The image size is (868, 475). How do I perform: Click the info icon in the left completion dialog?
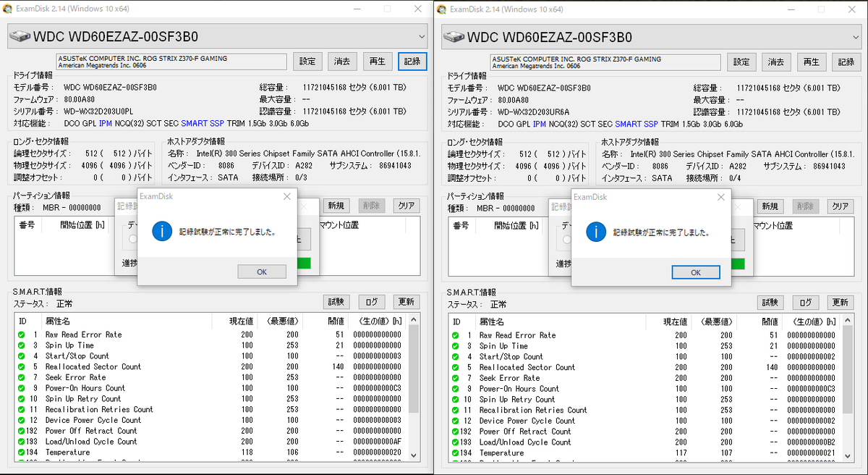click(161, 232)
